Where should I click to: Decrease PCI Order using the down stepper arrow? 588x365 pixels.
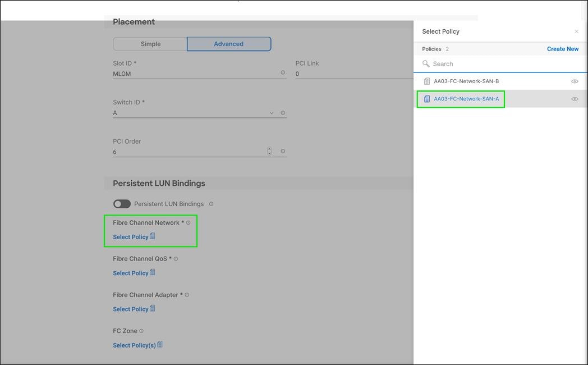tap(269, 153)
